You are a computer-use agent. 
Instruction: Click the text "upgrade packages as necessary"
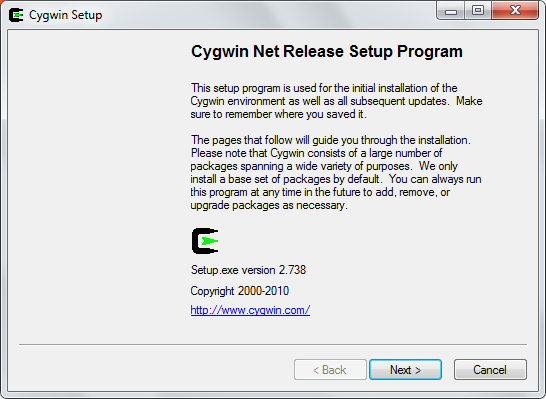click(268, 205)
